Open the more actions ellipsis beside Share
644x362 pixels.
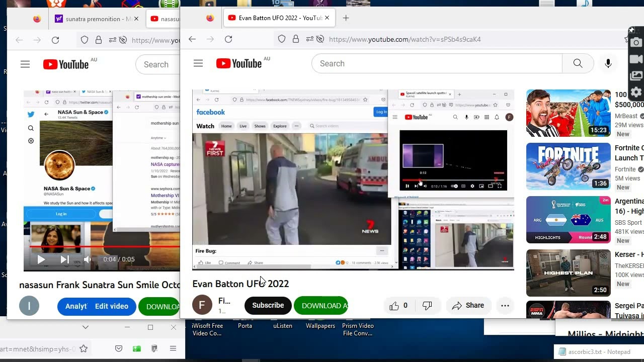pyautogui.click(x=505, y=305)
